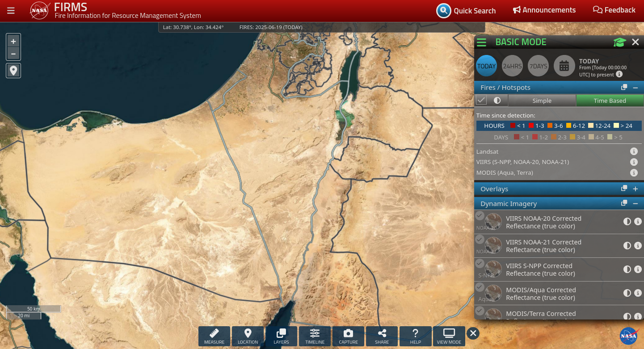Toggle VIIRS NOAA-21 Corrected Reflectance layer
The width and height of the screenshot is (644, 349).
pos(480,240)
